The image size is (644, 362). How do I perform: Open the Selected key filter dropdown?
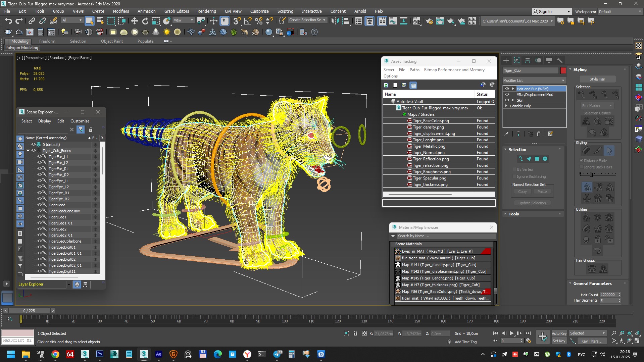coord(588,333)
